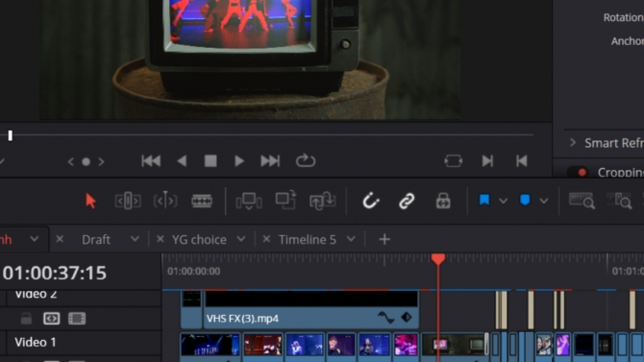Viewport: 644px width, 362px height.
Task: Click the add keyframe dot
Action: [86, 161]
